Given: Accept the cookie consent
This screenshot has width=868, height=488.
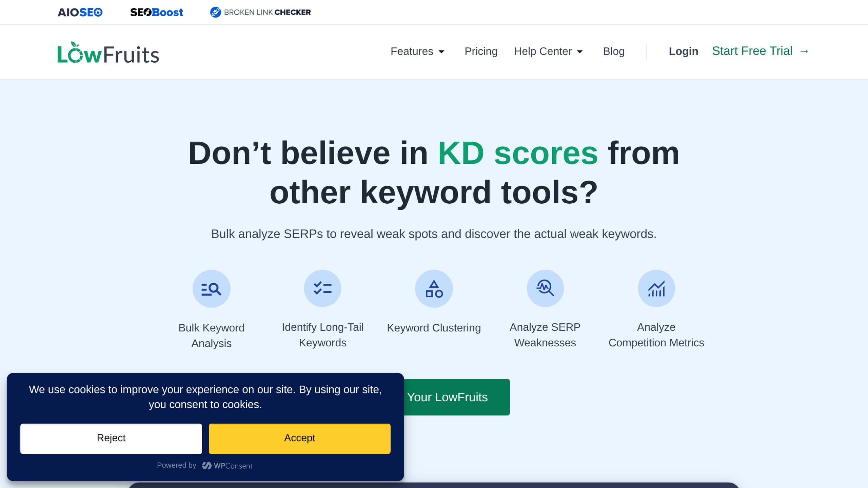Looking at the screenshot, I should point(299,438).
